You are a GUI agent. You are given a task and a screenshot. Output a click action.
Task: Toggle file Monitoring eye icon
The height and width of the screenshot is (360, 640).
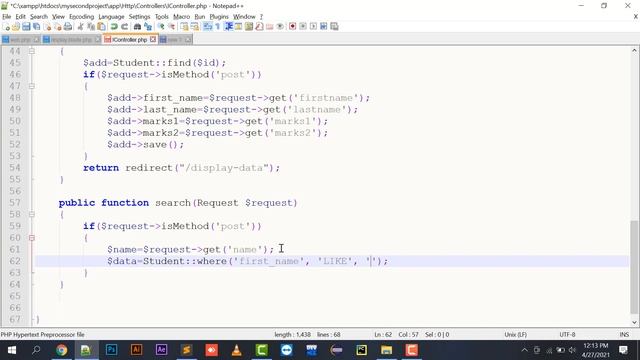click(280, 27)
